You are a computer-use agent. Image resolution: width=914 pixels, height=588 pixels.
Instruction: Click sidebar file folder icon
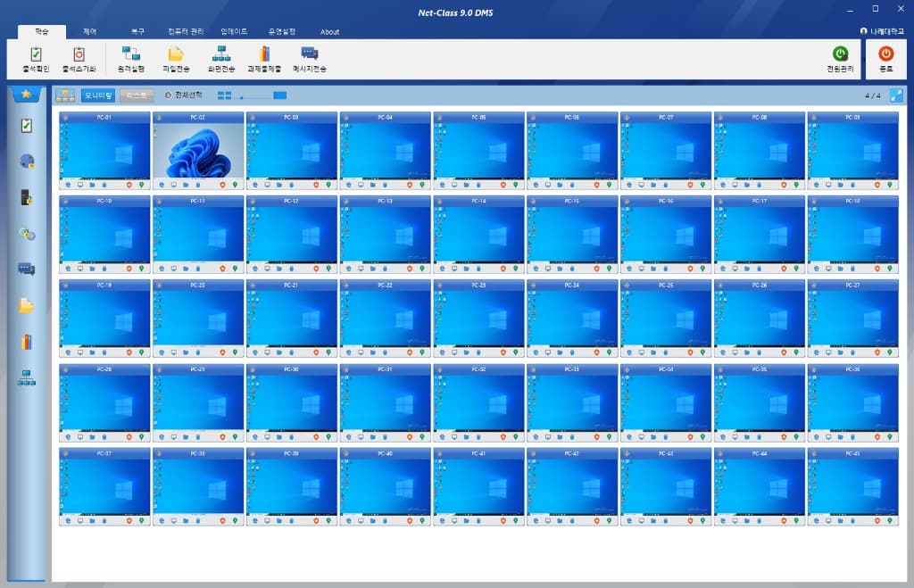tap(26, 305)
